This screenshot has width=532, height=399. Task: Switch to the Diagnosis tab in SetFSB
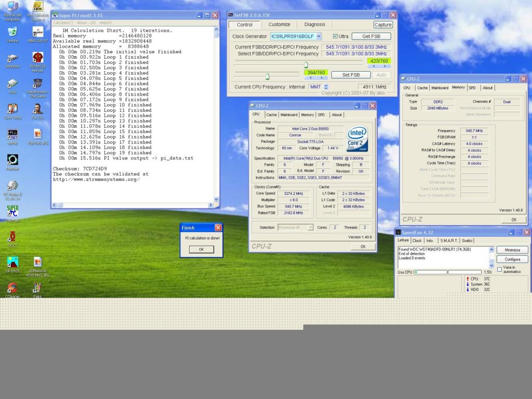[x=314, y=24]
